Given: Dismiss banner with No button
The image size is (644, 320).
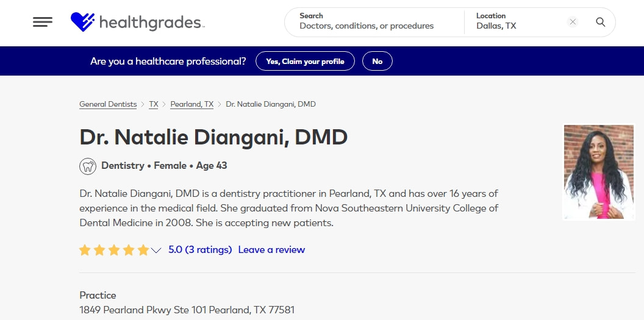Looking at the screenshot, I should tap(377, 61).
